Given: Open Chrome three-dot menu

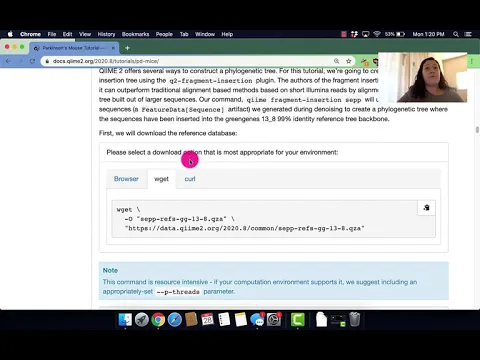Looking at the screenshot, I should 472,61.
